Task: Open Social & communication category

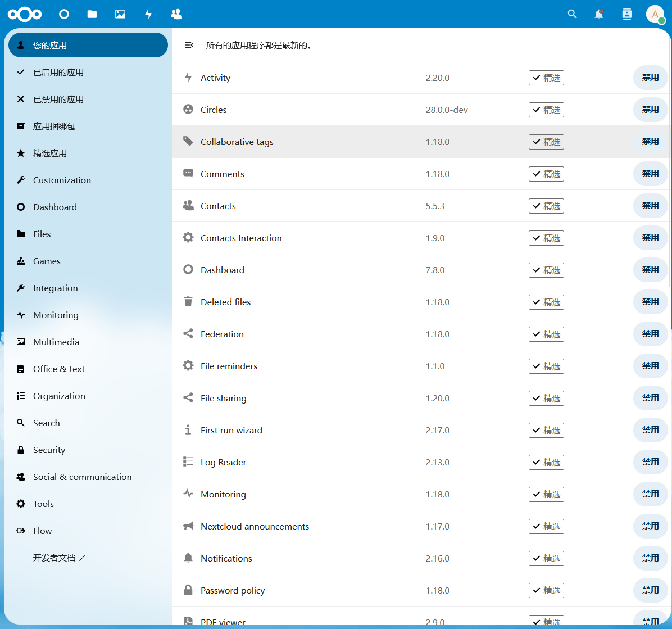Action: point(88,477)
